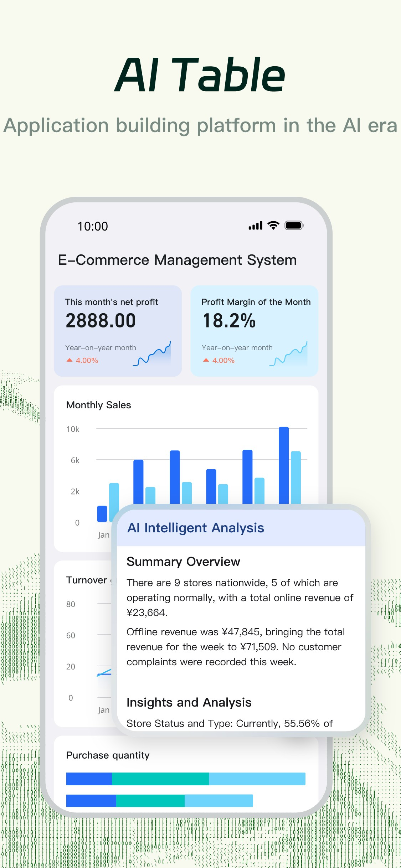This screenshot has width=401, height=868.
Task: Click the Summary Overview heading
Action: click(x=183, y=562)
